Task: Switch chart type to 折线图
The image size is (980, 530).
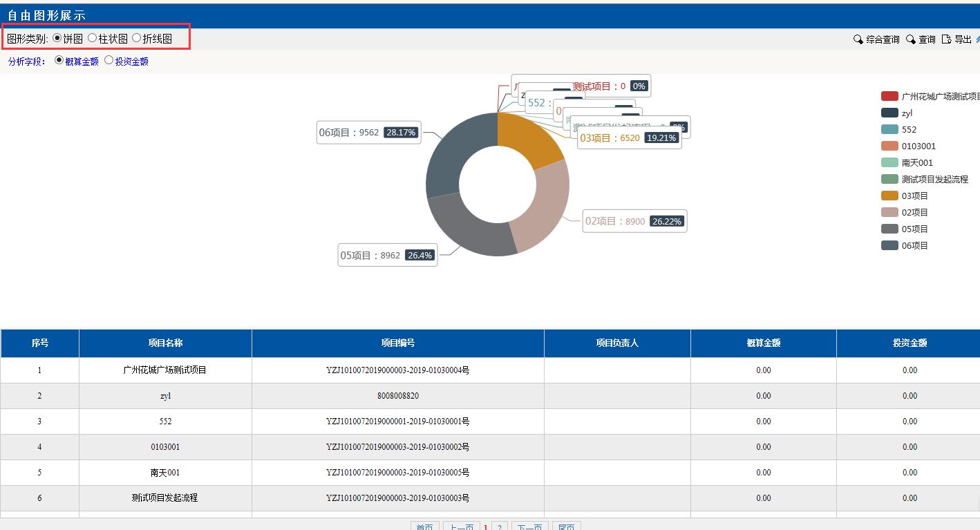Action: [x=136, y=38]
